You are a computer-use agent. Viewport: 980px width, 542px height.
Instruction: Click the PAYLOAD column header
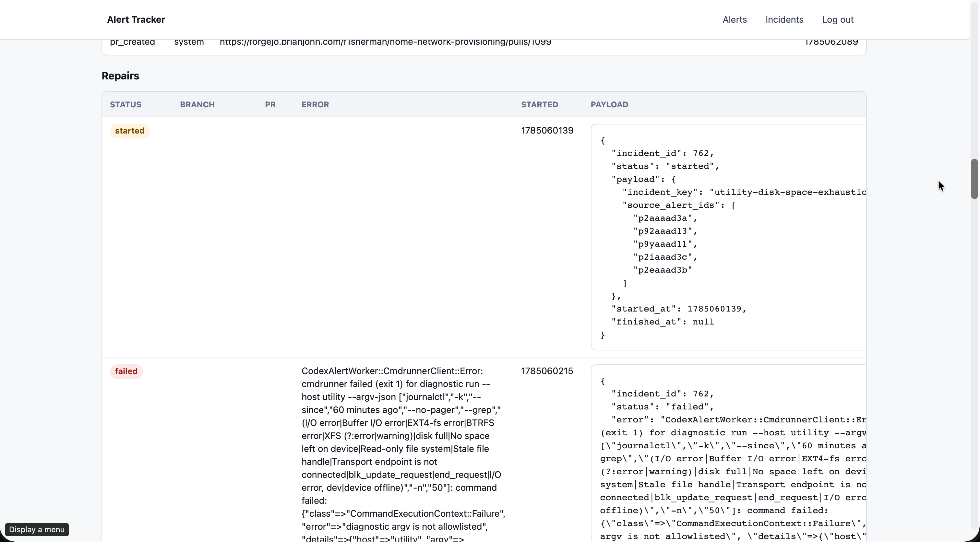point(609,104)
